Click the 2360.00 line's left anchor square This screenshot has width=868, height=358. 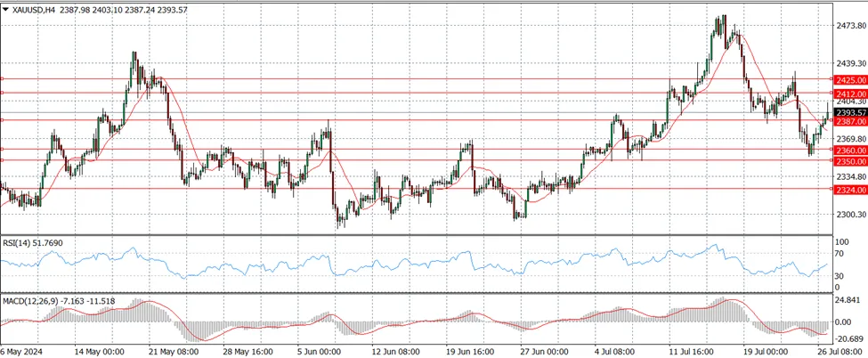tap(2, 149)
